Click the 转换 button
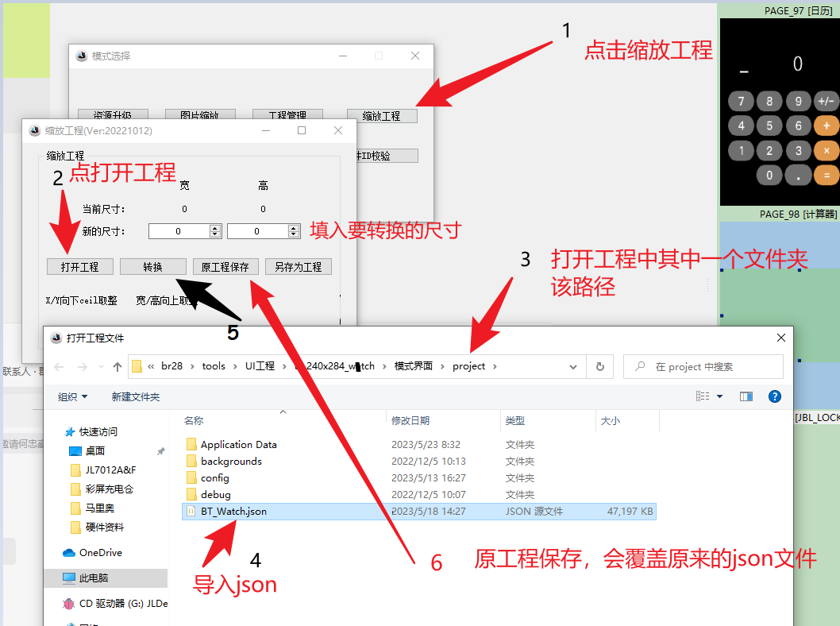The height and width of the screenshot is (626, 840). click(152, 267)
